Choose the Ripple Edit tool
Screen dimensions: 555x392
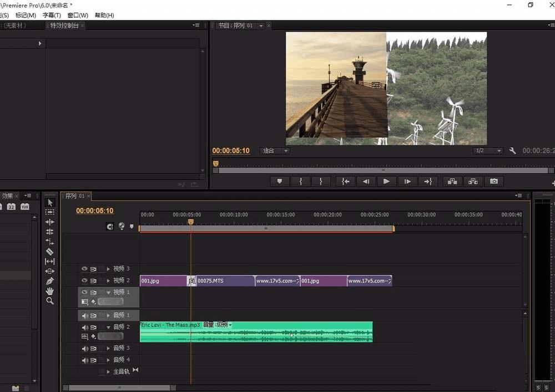[x=50, y=222]
